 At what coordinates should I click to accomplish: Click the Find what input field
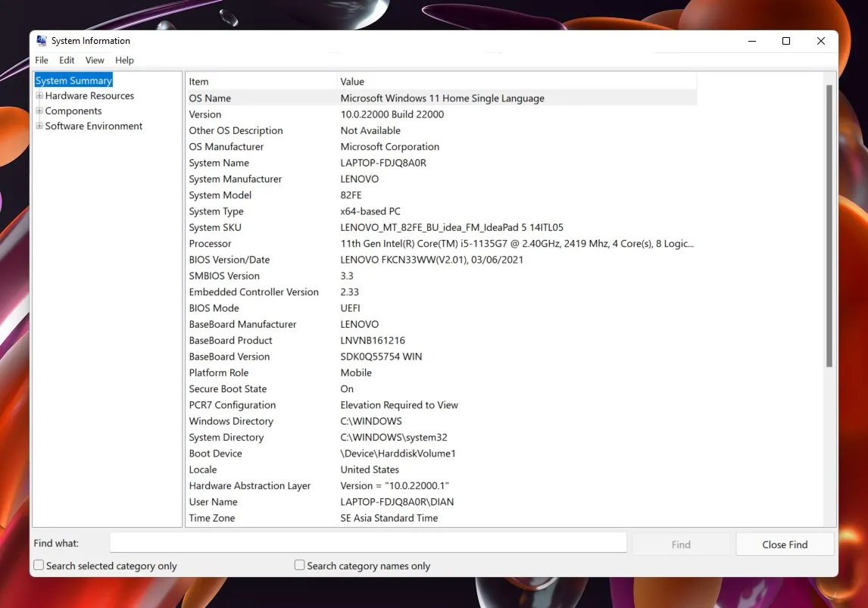tap(368, 543)
